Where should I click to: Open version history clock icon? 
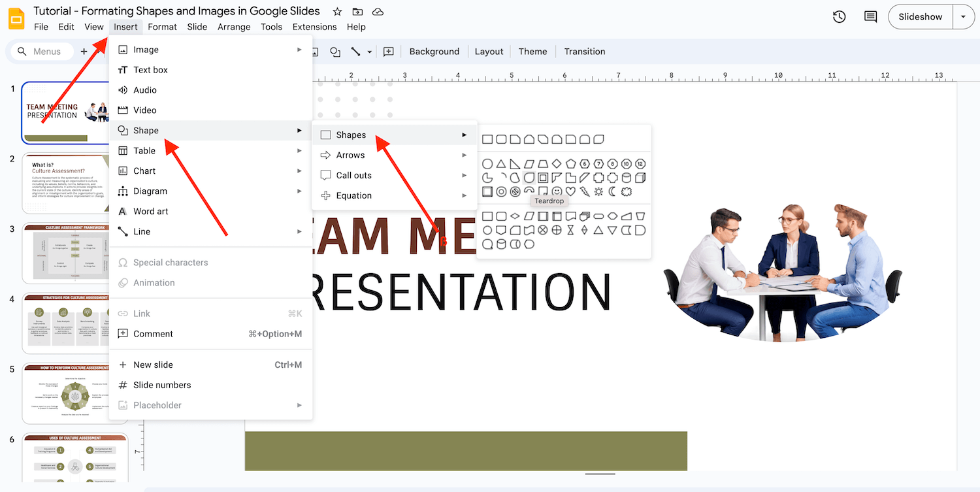click(x=839, y=16)
